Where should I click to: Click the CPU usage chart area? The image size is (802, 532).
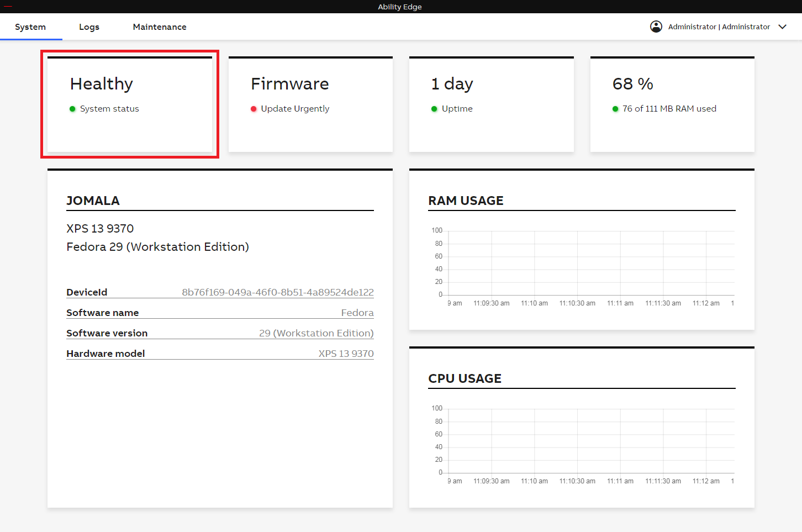pyautogui.click(x=591, y=441)
